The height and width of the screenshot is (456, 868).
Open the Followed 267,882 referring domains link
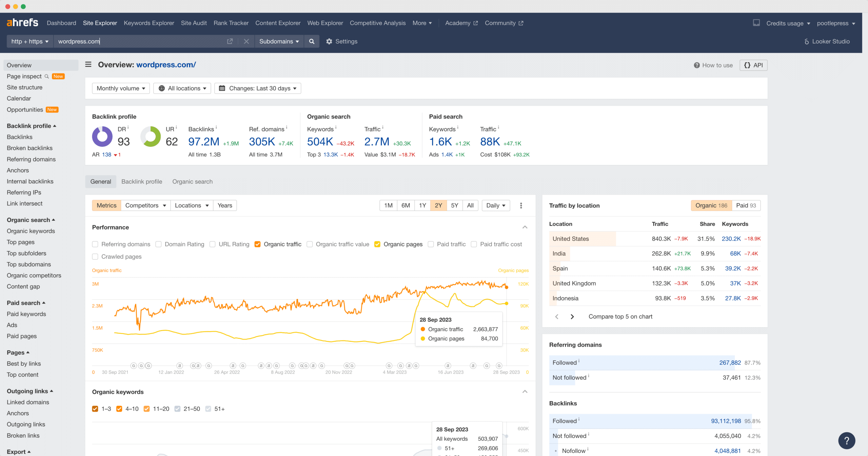pos(730,363)
